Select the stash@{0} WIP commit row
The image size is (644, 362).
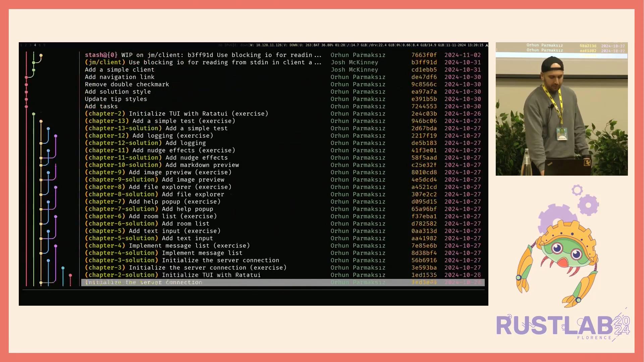(283, 55)
